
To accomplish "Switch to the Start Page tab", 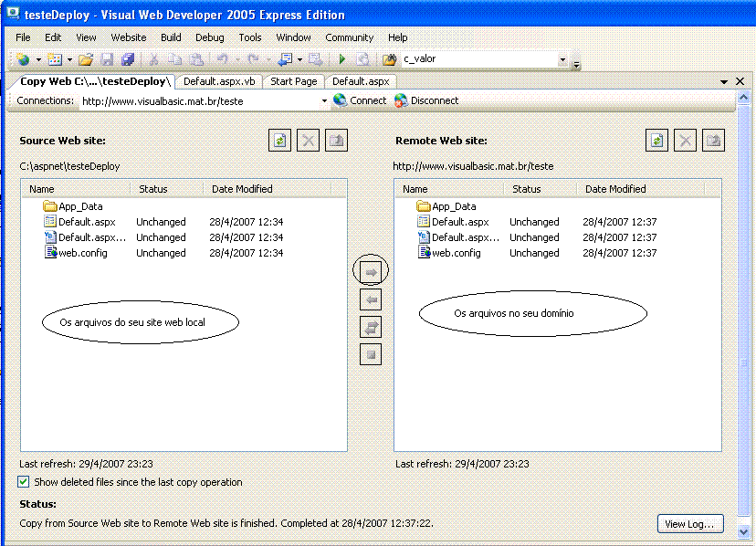I will coord(294,81).
